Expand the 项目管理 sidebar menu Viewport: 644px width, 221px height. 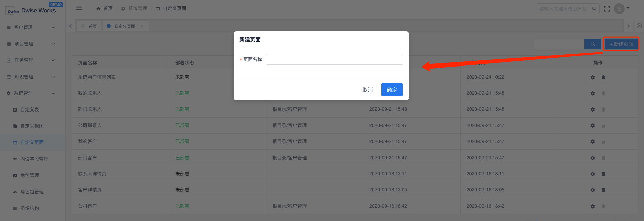pos(30,44)
